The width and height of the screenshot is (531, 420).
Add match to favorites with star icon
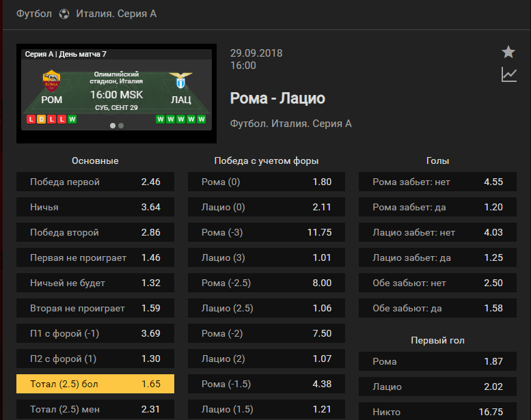click(x=508, y=52)
